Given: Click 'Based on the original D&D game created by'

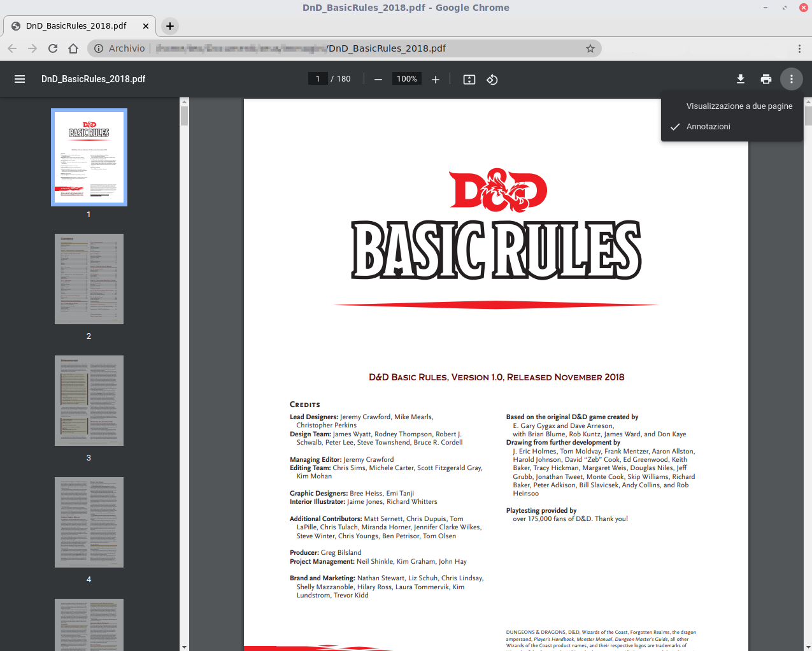Looking at the screenshot, I should 572,417.
